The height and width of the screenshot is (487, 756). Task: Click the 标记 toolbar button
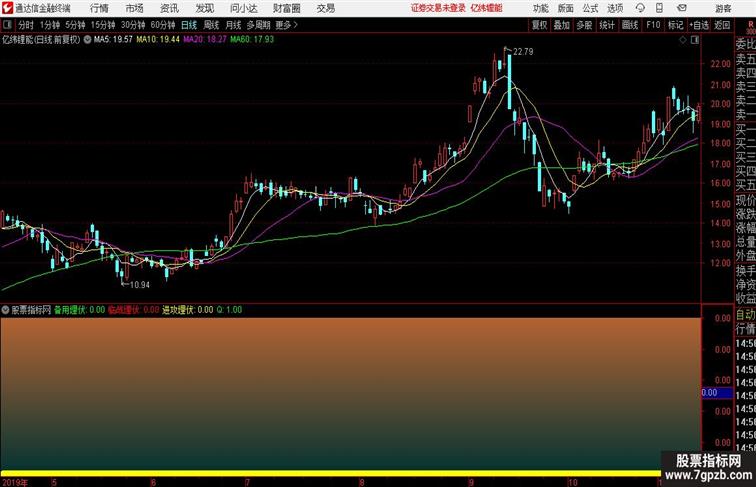[675, 25]
